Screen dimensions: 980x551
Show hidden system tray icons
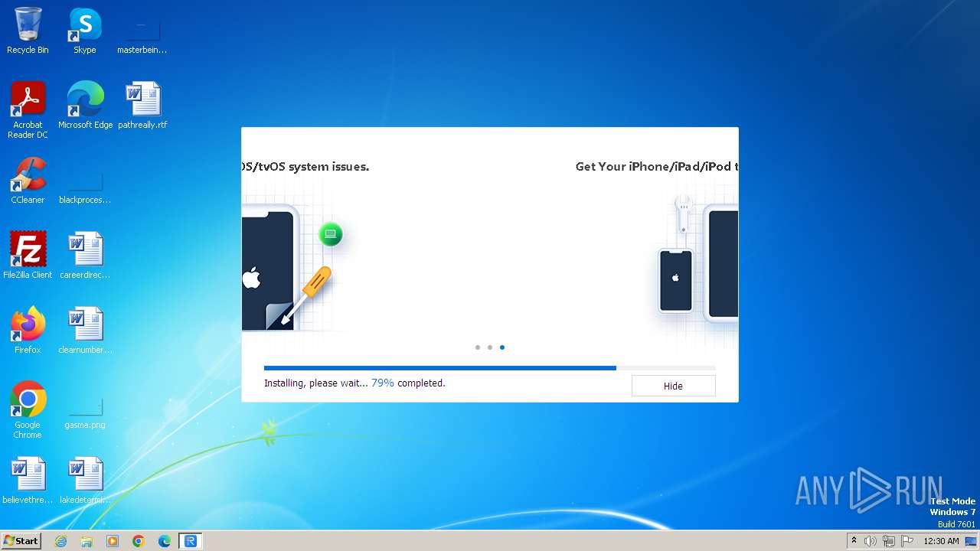854,541
